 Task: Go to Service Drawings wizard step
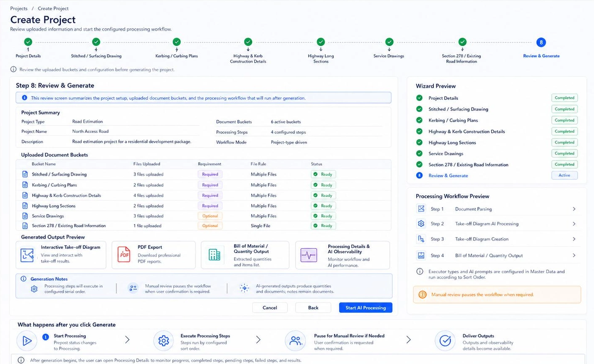[389, 42]
